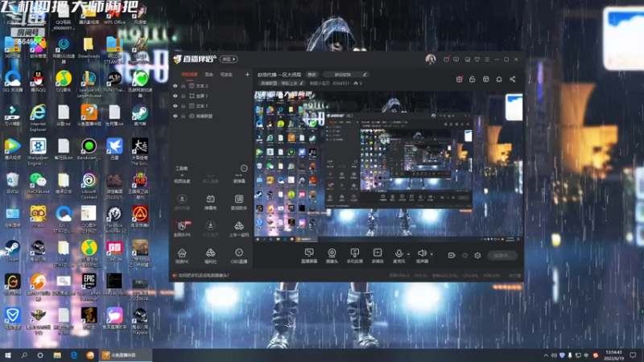Select the first red scene tab
The height and width of the screenshot is (362, 644).
click(189, 75)
